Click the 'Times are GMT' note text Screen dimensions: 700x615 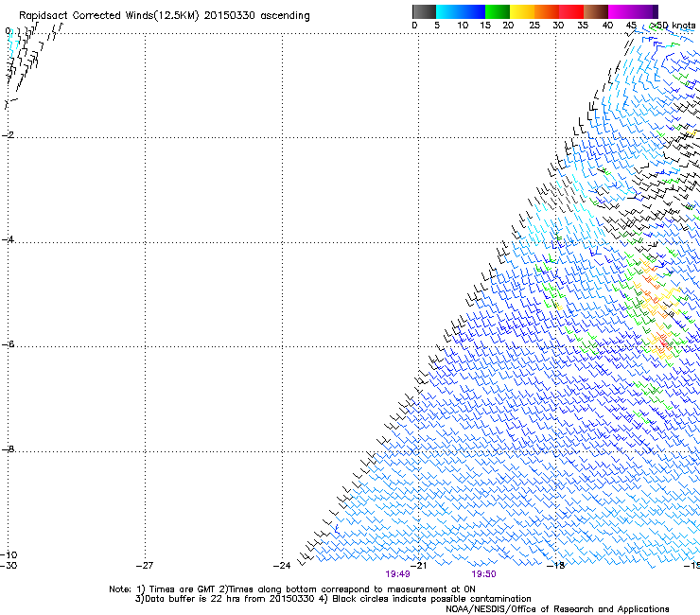tap(183, 589)
